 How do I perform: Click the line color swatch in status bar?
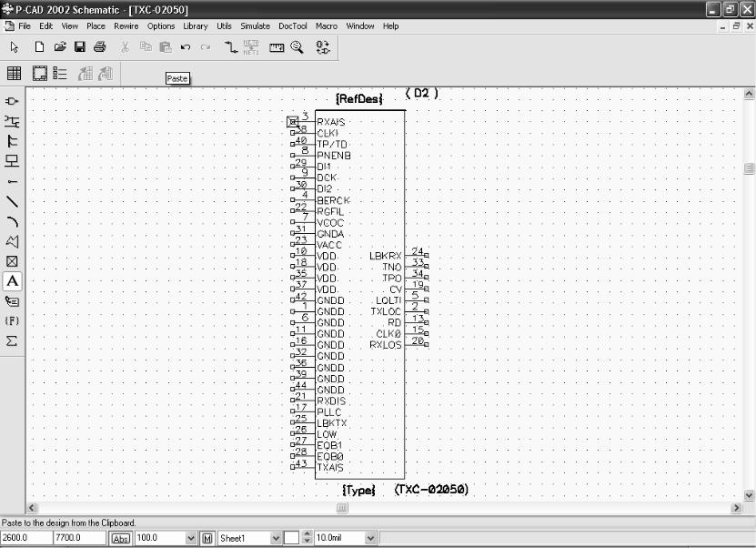pos(291,538)
